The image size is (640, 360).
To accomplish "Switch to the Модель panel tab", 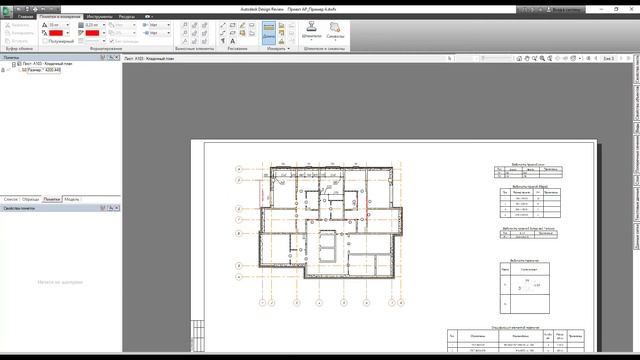I will [72, 199].
